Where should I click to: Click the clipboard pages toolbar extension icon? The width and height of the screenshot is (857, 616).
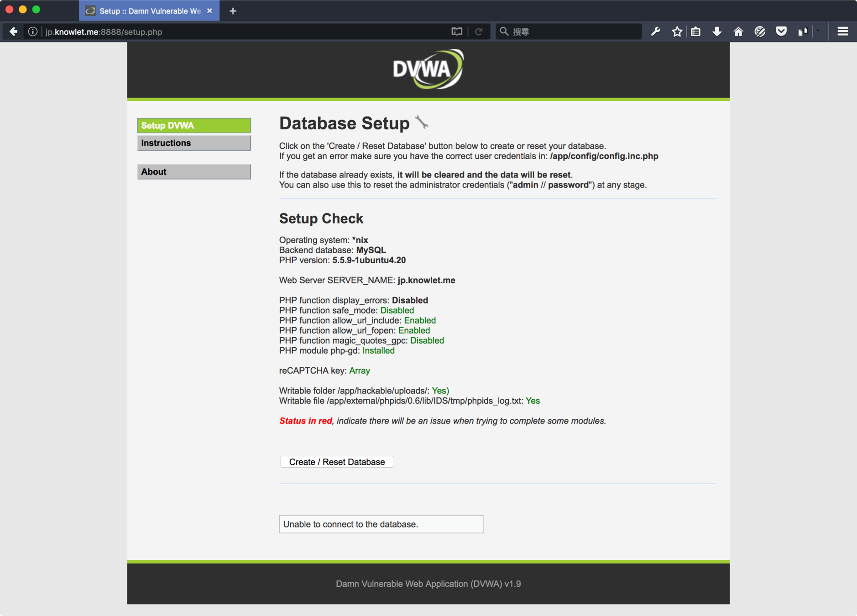point(803,31)
